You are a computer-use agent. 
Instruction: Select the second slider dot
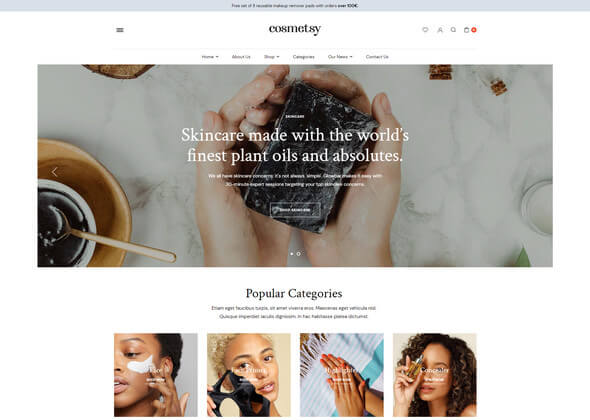click(298, 254)
